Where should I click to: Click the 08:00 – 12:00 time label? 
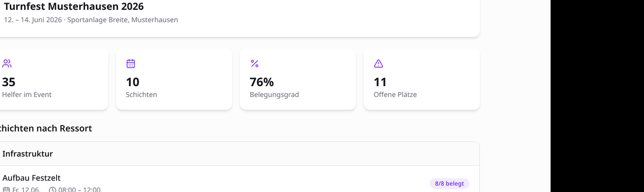(x=79, y=190)
